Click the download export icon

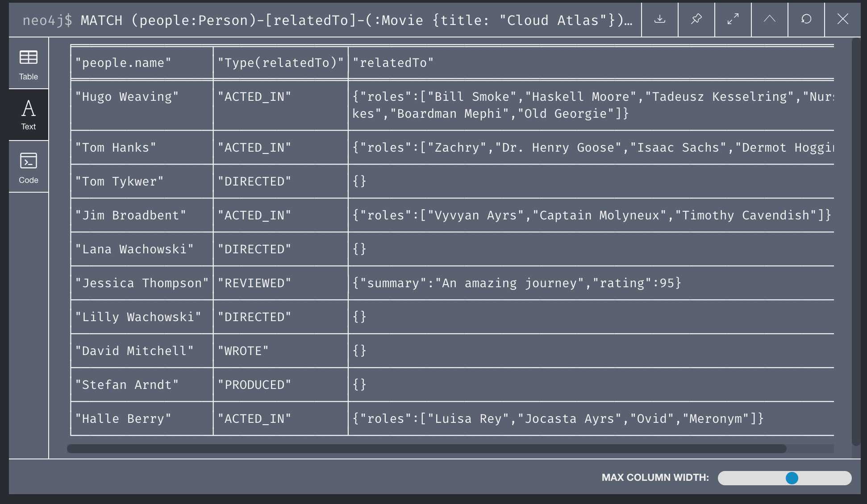[659, 19]
